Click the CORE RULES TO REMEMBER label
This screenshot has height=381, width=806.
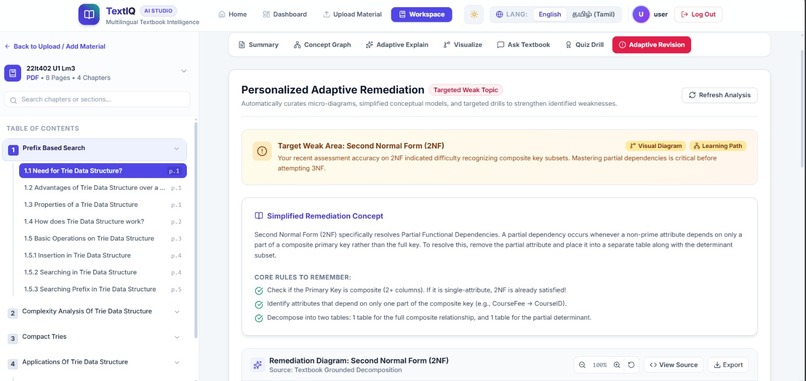pyautogui.click(x=303, y=277)
